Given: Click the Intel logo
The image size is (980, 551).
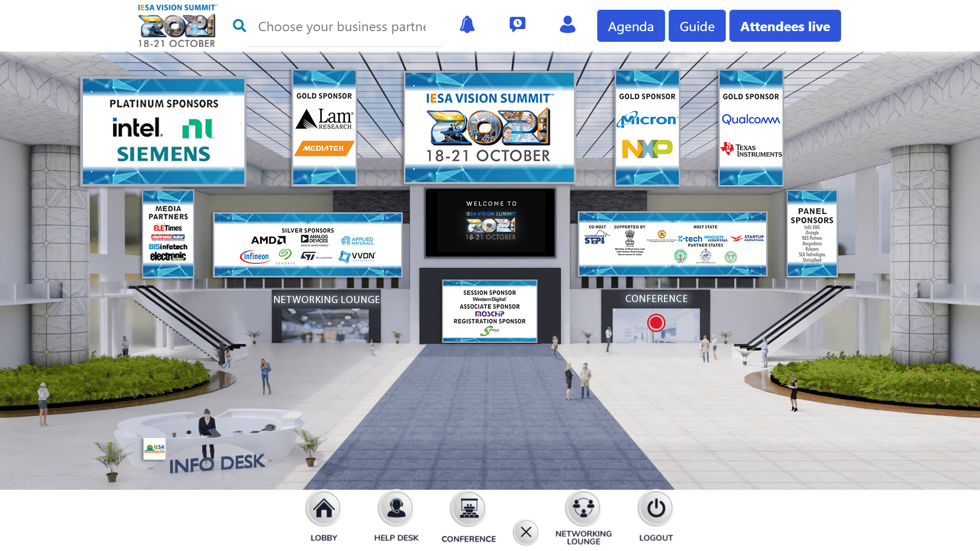Looking at the screenshot, I should coord(137,128).
